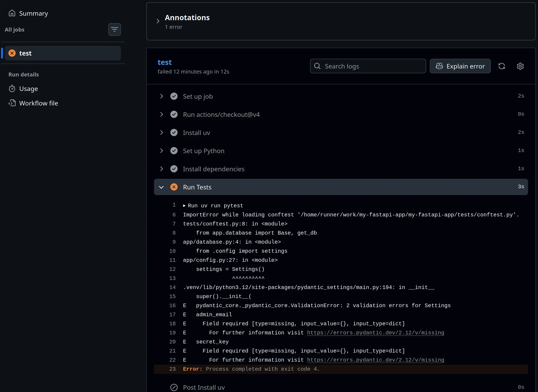Screen dimensions: 538x392
Task: Open the Summary page via home icon
Action: tap(12, 13)
